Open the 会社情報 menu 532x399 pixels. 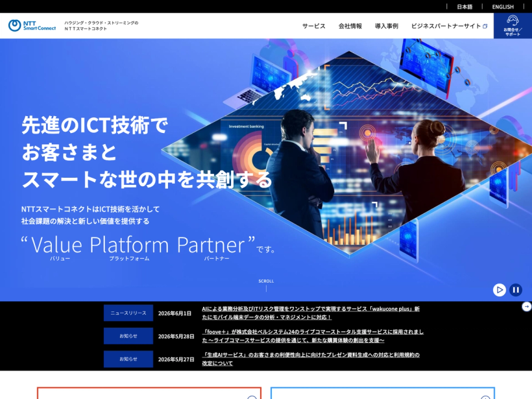pyautogui.click(x=350, y=26)
